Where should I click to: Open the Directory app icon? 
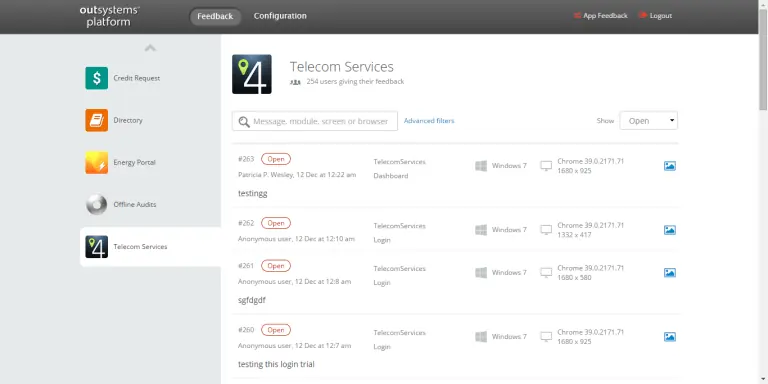(96, 120)
